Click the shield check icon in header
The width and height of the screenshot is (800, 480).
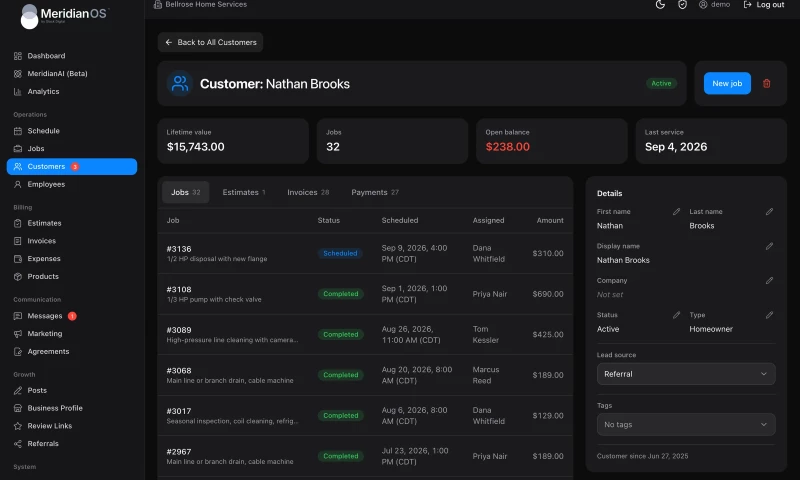pyautogui.click(x=682, y=5)
